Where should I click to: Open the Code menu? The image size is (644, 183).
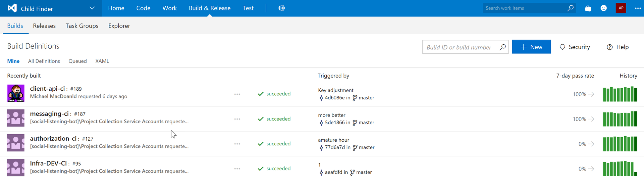click(143, 8)
